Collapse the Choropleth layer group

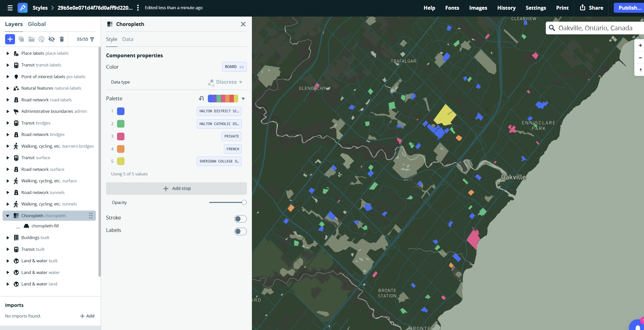tap(8, 216)
